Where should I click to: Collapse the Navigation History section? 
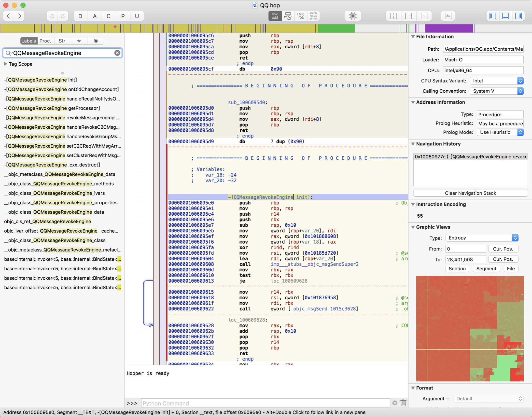[x=413, y=144]
